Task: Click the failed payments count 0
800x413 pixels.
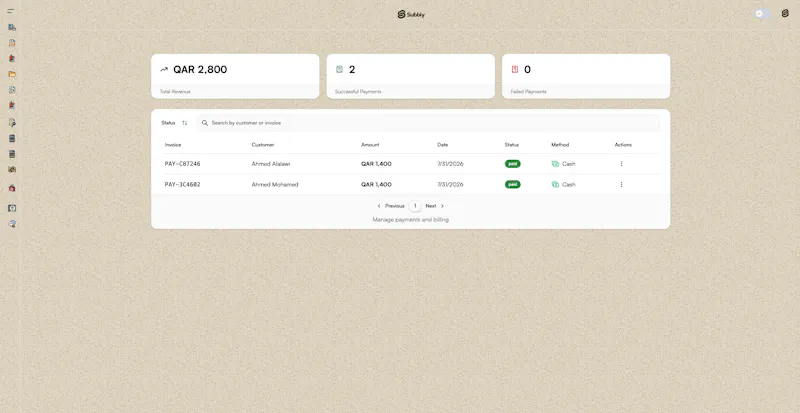Action: click(528, 69)
